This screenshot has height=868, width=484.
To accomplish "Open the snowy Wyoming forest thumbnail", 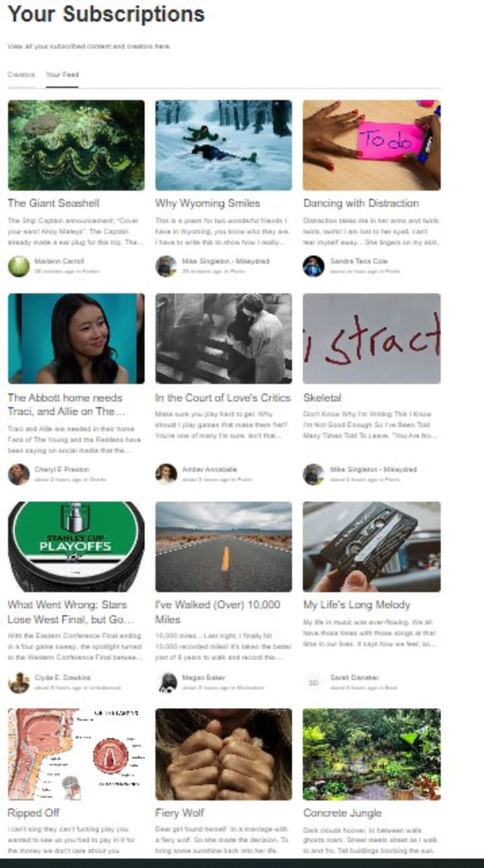I will [224, 145].
